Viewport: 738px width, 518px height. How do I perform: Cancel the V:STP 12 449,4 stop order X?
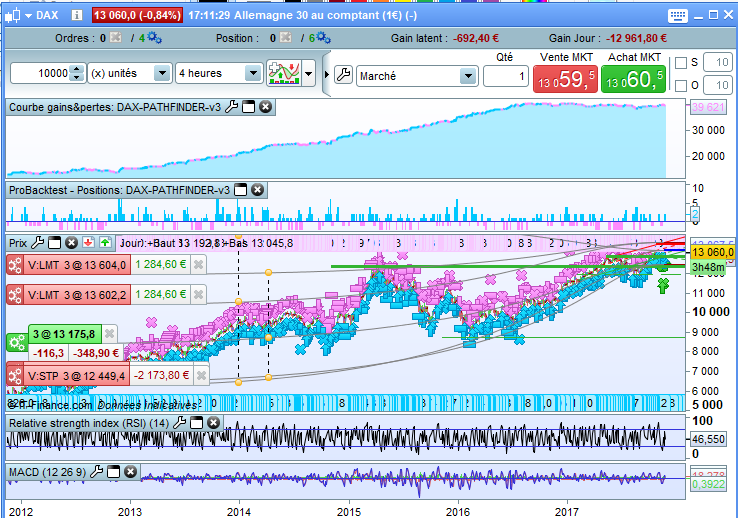click(201, 375)
